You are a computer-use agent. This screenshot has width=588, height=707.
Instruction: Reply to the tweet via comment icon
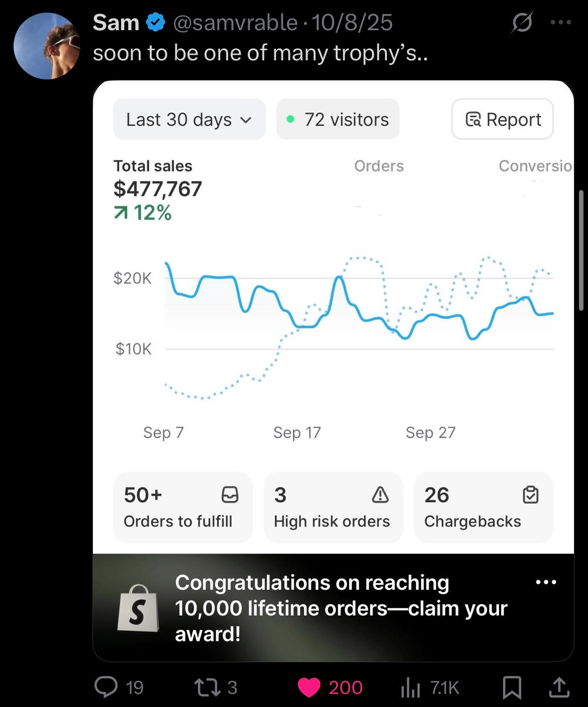click(x=107, y=687)
